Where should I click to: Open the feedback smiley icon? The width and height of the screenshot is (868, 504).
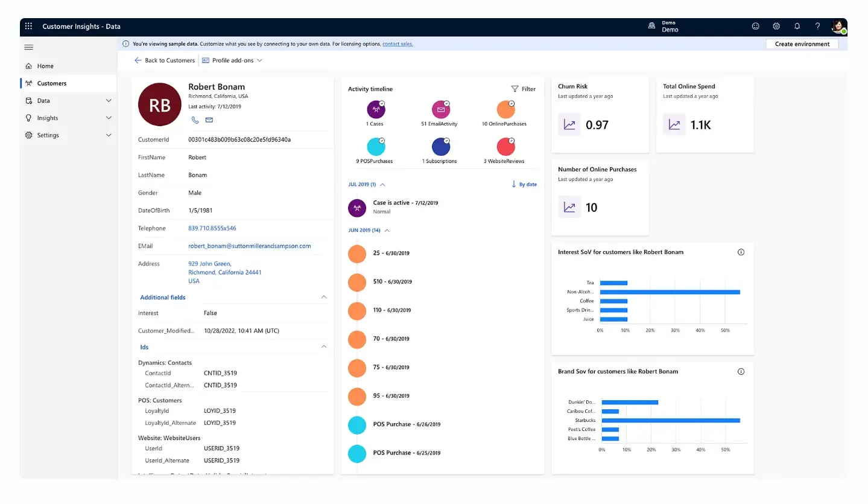pos(756,27)
